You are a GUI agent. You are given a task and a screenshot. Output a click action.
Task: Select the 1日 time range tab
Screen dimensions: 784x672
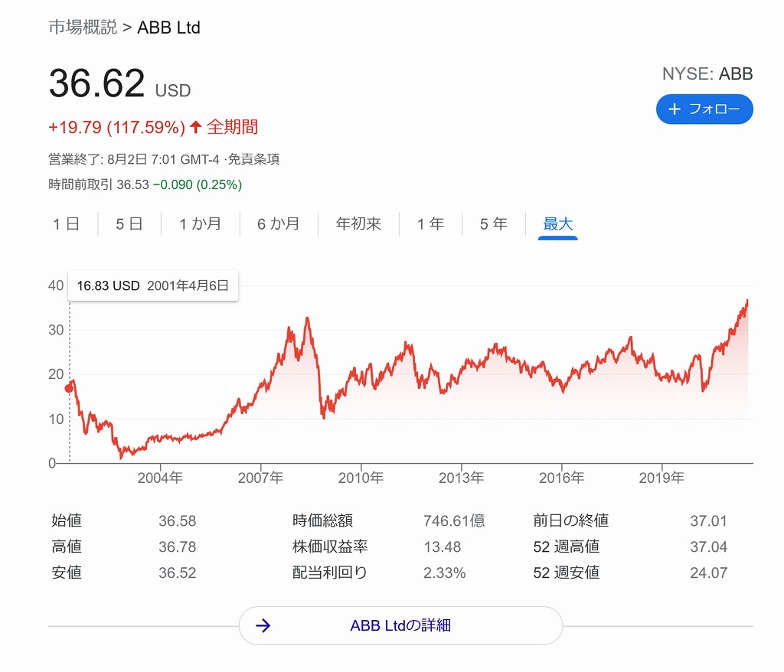66,224
